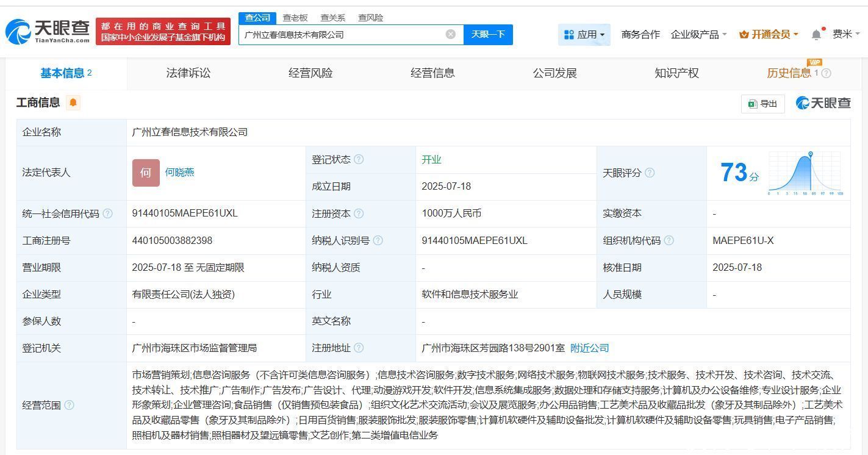Click the 工商信息 section heading
The width and height of the screenshot is (868, 455).
[x=38, y=102]
